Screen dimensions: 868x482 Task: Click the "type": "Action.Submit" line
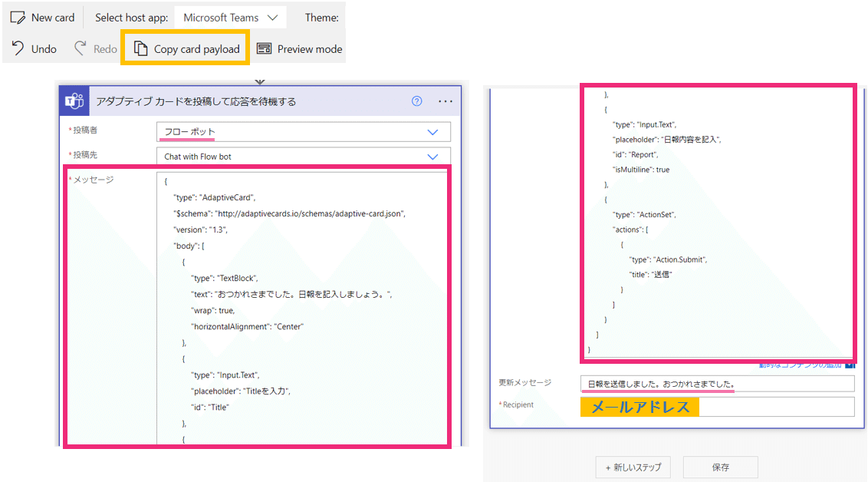tap(668, 259)
